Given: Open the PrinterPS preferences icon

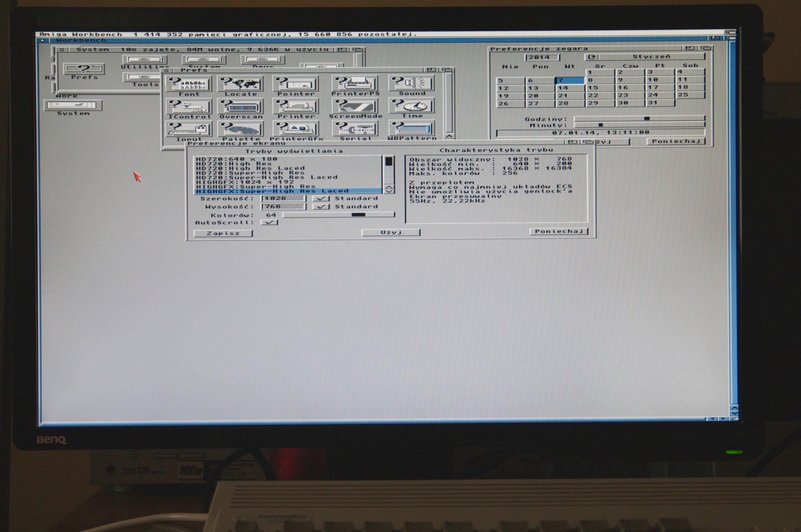Looking at the screenshot, I should click(355, 86).
